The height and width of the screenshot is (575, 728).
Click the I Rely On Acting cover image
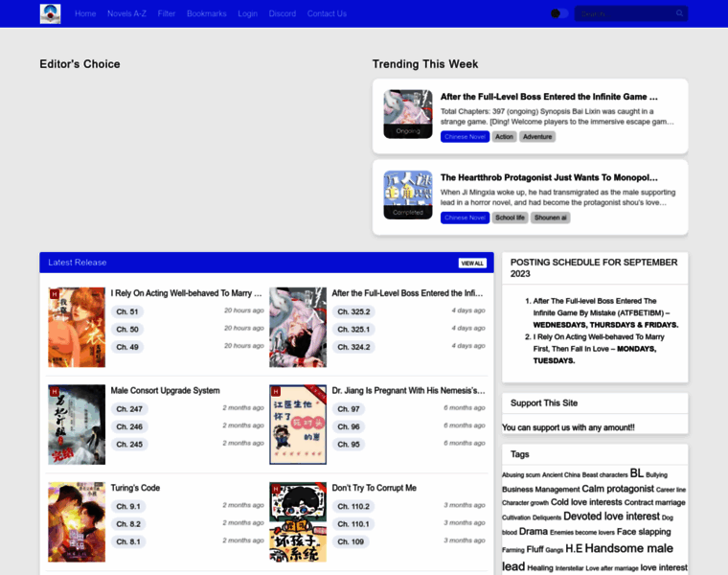[x=77, y=327]
